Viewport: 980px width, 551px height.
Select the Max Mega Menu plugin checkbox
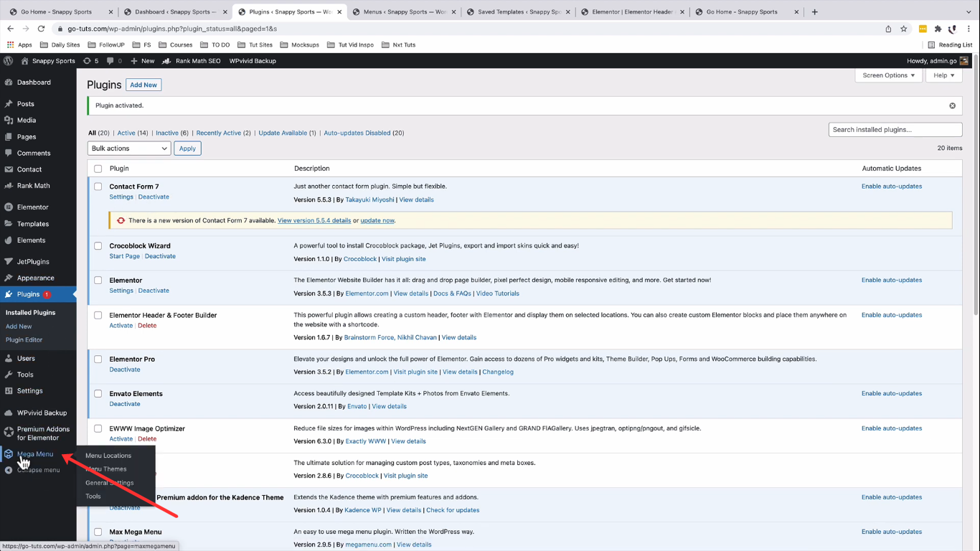98,532
